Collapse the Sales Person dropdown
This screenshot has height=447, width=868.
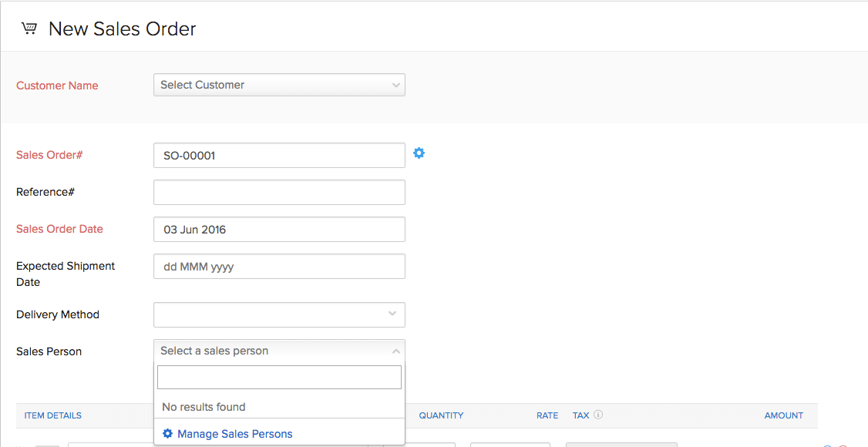point(396,351)
